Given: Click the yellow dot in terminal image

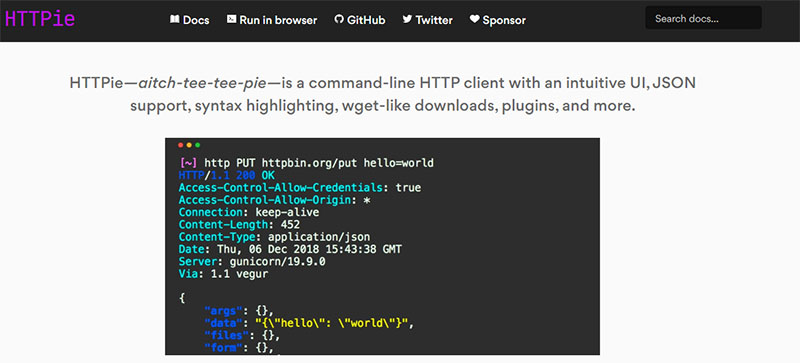Looking at the screenshot, I should (189, 146).
